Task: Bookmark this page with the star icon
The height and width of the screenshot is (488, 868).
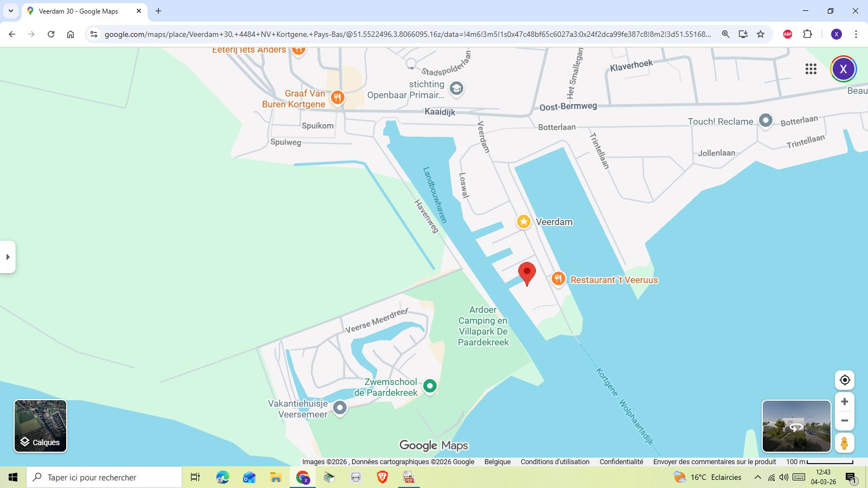Action: click(761, 34)
